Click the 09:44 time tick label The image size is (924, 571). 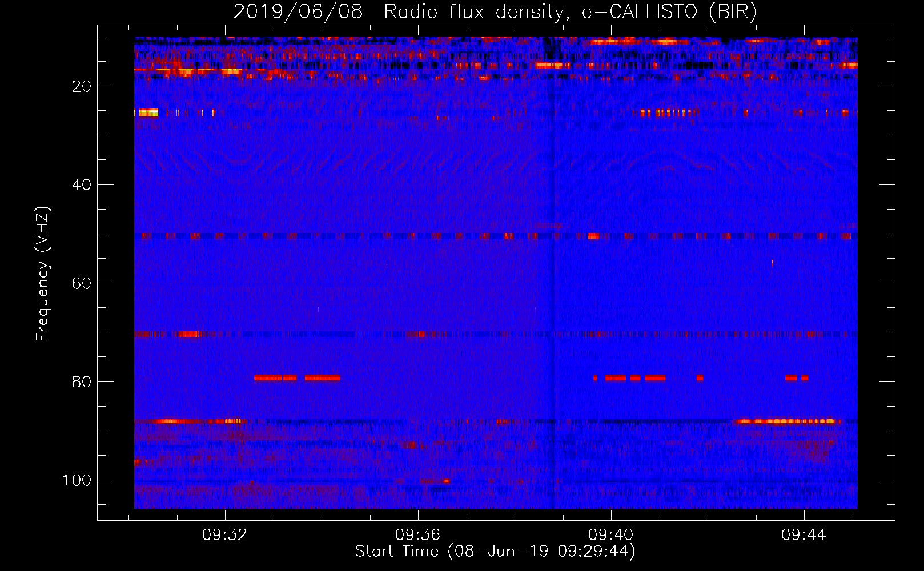804,534
